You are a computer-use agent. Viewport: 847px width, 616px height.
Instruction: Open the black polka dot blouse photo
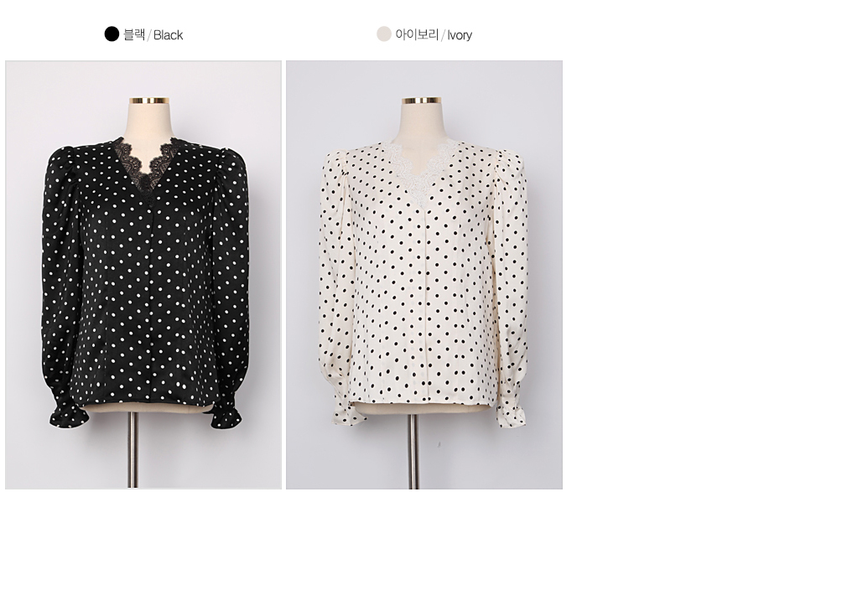point(143,275)
